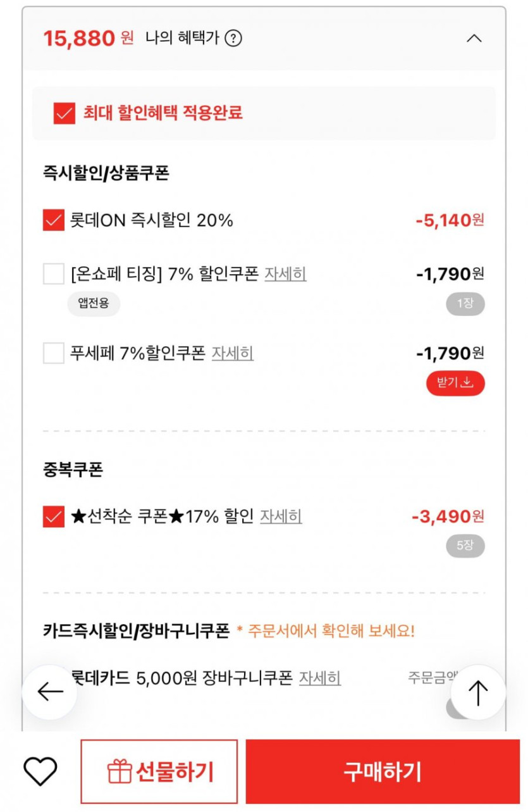Open 자세히 link for 롯데카드 장바구니쿠폰
The height and width of the screenshot is (812, 528).
pos(320,678)
